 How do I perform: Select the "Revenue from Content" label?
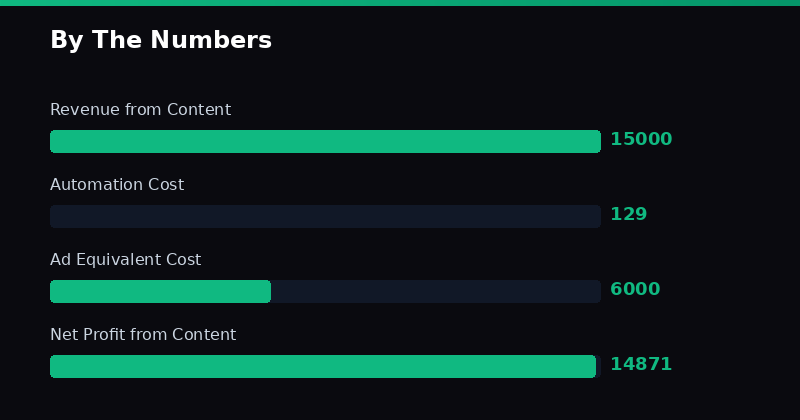140,110
